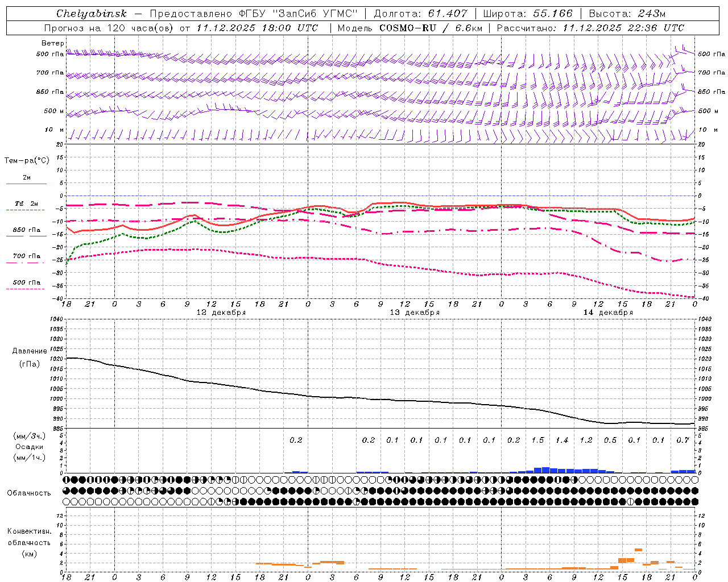The width and height of the screenshot is (728, 582).
Task: Click the "ЗапСиб УГМС" provider text
Action: coord(316,14)
